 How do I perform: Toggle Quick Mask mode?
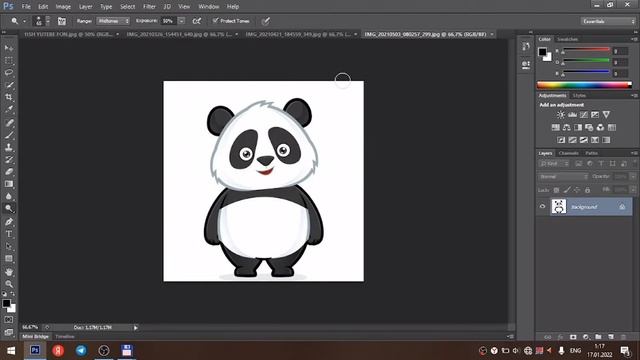click(9, 320)
